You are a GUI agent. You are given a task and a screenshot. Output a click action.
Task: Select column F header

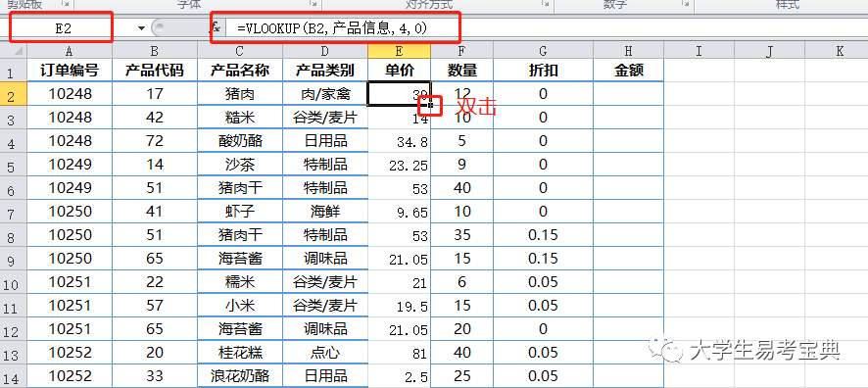coord(462,51)
